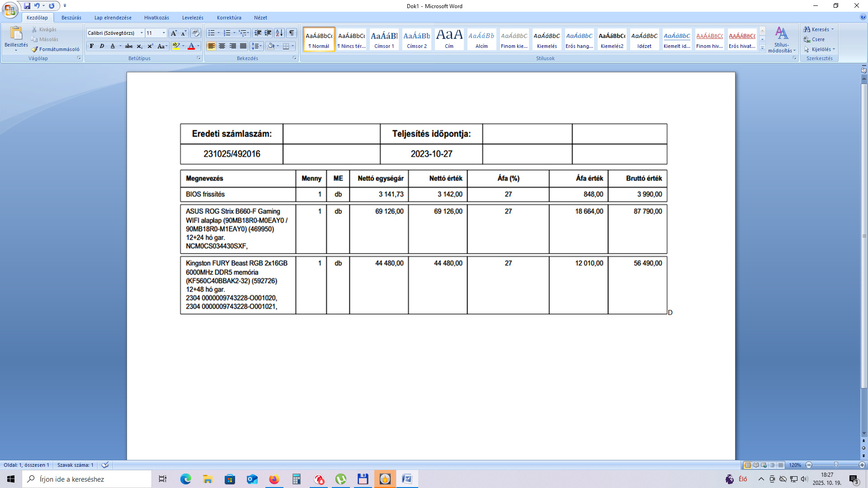Click the Increase indent icon

pyautogui.click(x=268, y=33)
